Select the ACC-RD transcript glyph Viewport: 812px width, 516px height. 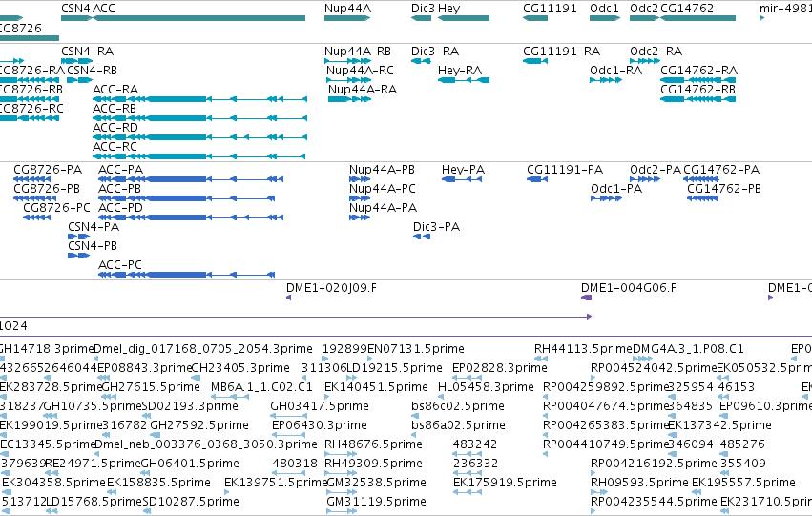[x=199, y=137]
